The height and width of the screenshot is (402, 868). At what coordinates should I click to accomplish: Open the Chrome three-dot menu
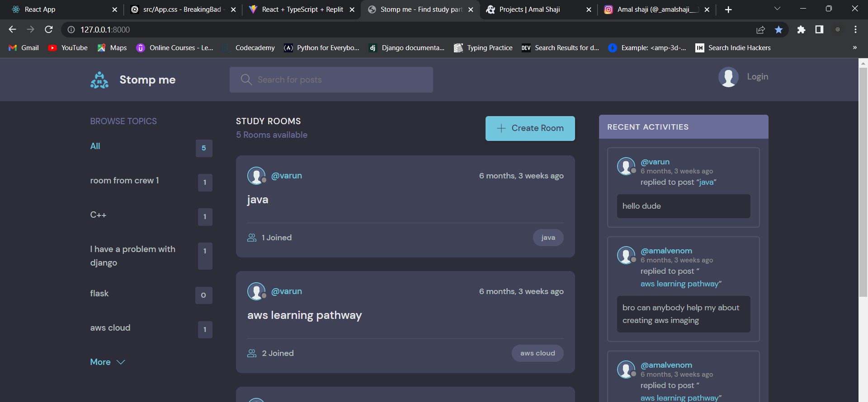click(x=855, y=30)
